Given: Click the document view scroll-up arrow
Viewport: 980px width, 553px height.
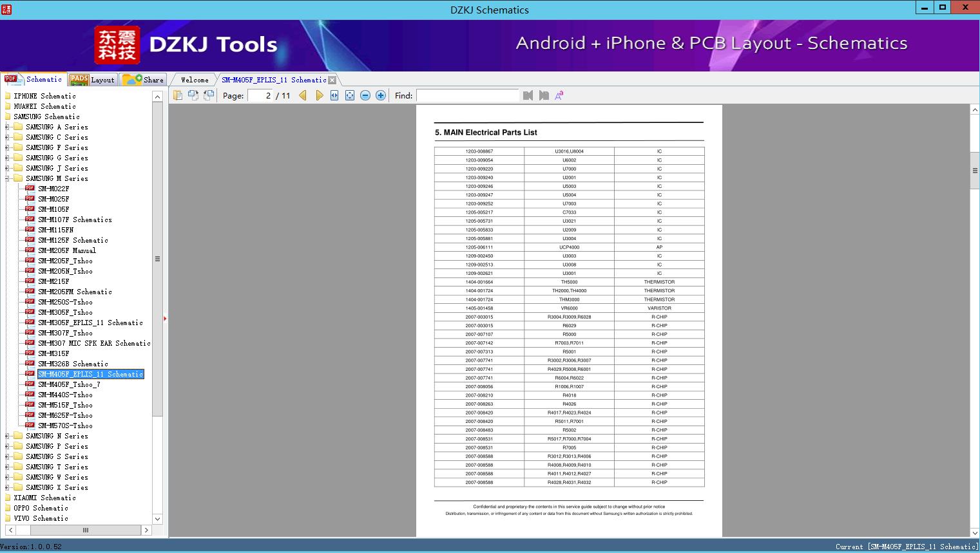Looking at the screenshot, I should point(974,110).
